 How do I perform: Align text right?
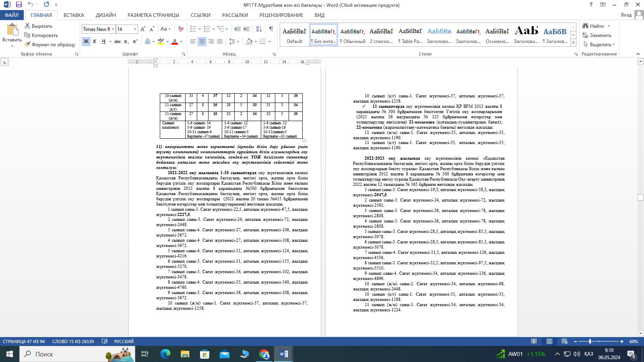211,41
